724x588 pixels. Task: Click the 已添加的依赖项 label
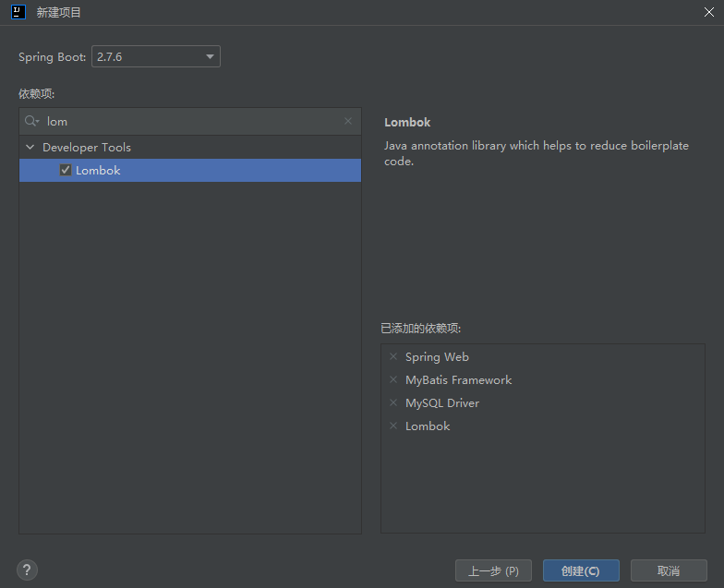tap(421, 329)
